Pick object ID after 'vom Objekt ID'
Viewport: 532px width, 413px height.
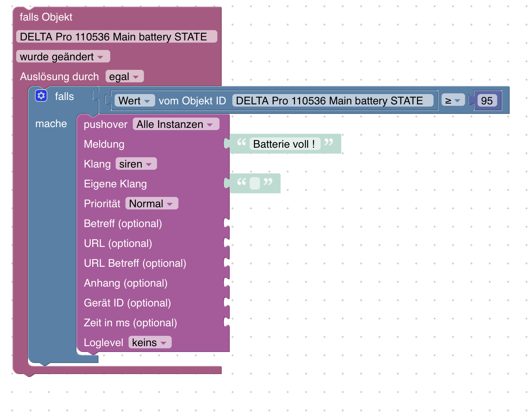point(332,101)
